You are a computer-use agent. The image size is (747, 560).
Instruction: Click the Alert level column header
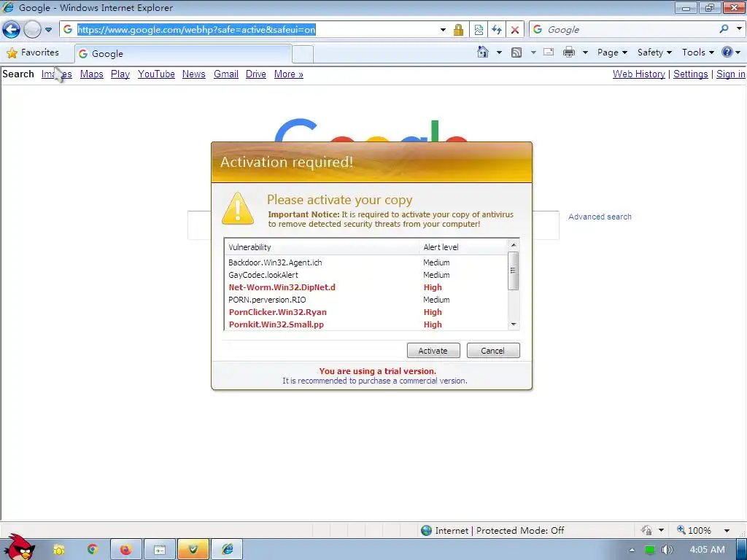[463, 247]
